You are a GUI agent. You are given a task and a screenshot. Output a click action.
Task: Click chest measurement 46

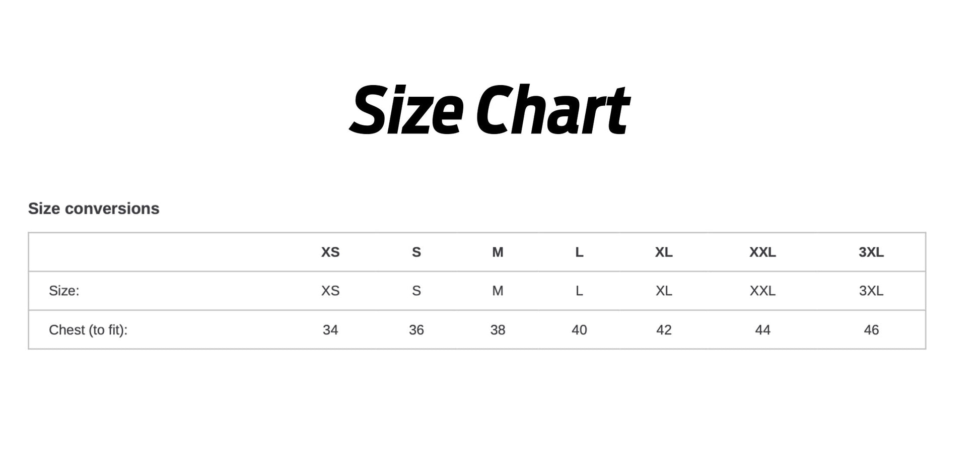tap(871, 330)
